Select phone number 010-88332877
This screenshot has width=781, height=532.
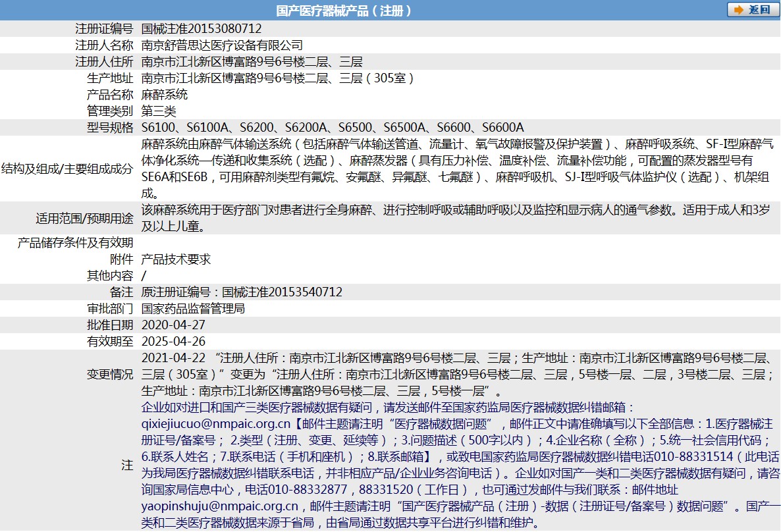click(308, 489)
